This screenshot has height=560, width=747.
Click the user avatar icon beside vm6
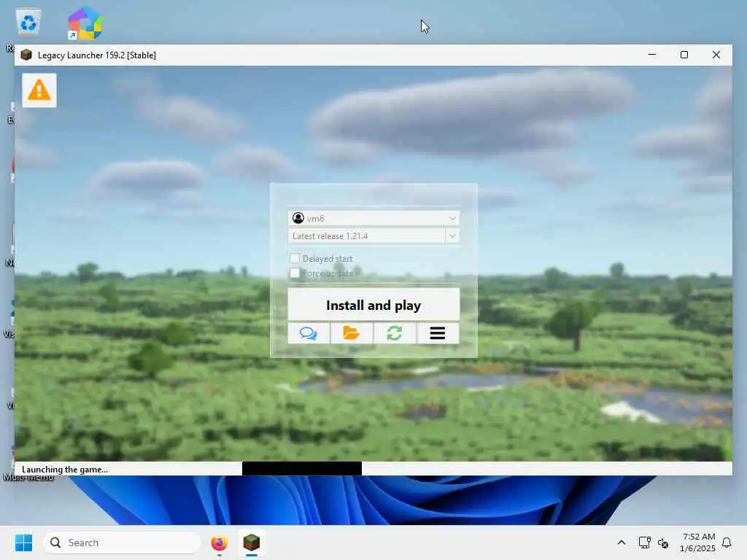click(x=298, y=218)
